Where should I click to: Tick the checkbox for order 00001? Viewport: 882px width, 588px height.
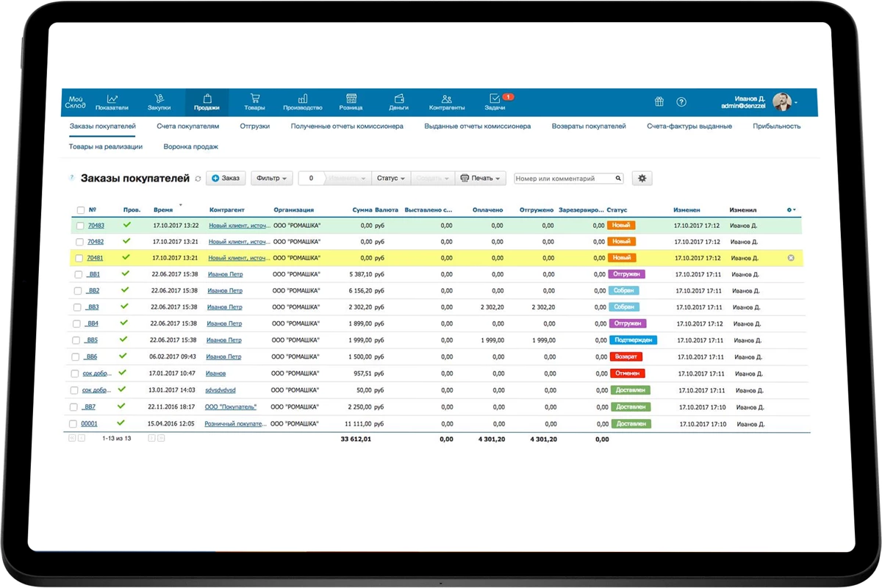(73, 424)
